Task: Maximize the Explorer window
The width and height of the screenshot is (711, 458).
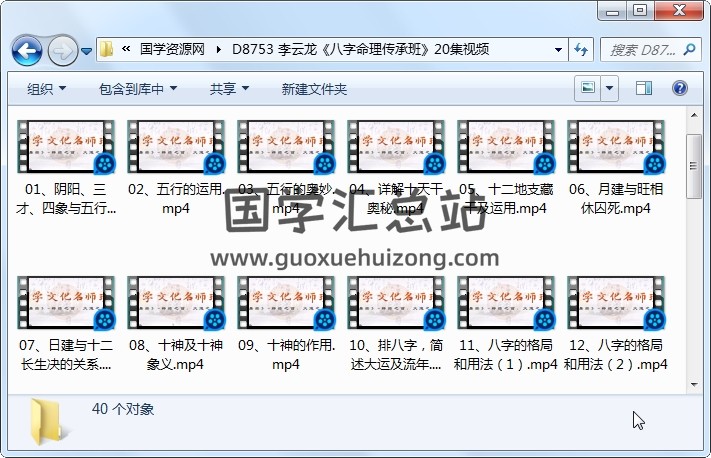Action: [x=640, y=11]
